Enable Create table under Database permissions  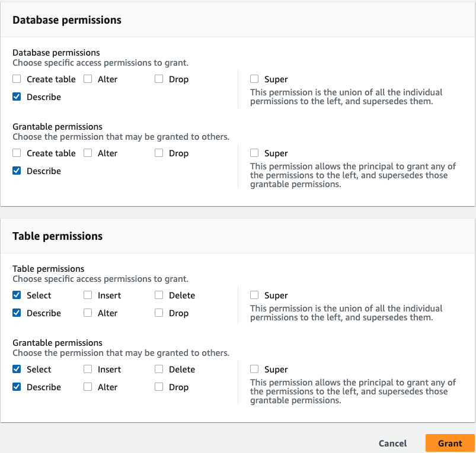[17, 79]
